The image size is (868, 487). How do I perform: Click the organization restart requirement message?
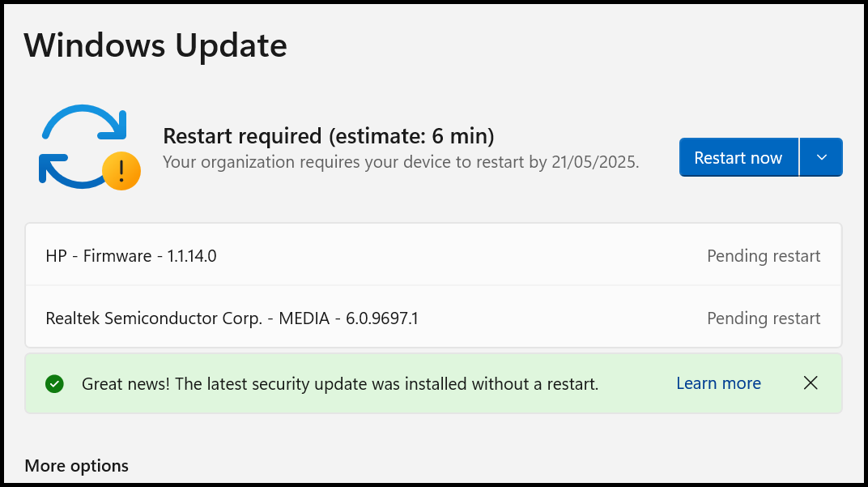[401, 162]
